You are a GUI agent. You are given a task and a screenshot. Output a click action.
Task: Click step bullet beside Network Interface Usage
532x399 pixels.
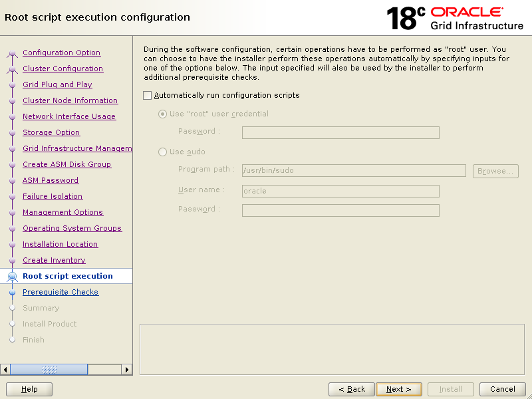[x=12, y=117]
